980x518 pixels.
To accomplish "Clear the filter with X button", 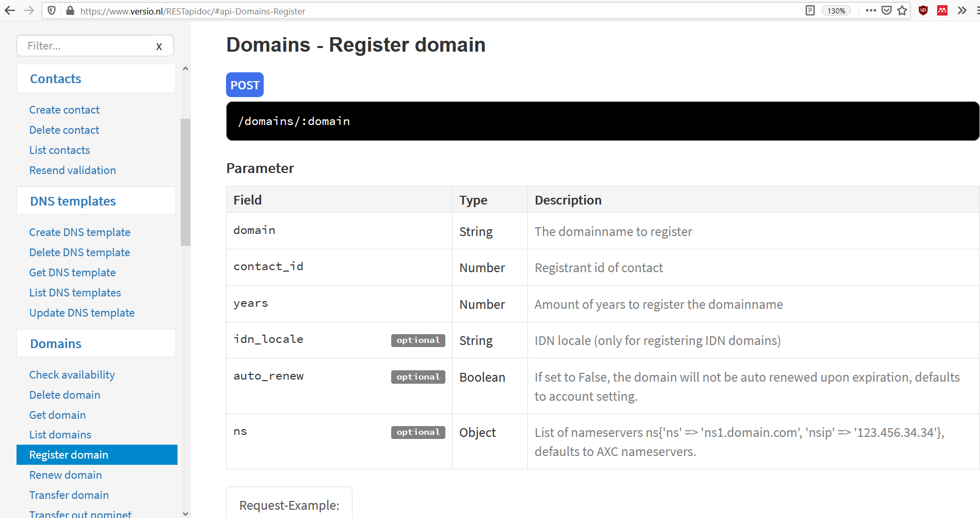I will (159, 46).
